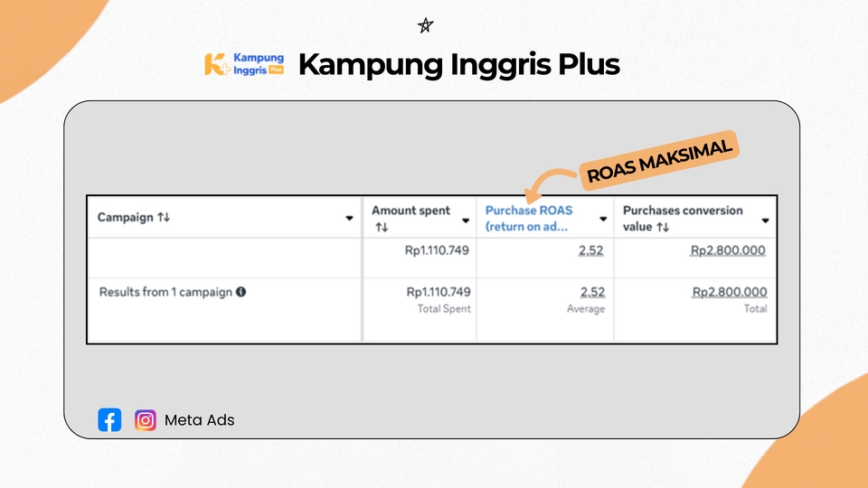The width and height of the screenshot is (868, 488).
Task: Click the Instagram logo icon
Action: pyautogui.click(x=145, y=420)
